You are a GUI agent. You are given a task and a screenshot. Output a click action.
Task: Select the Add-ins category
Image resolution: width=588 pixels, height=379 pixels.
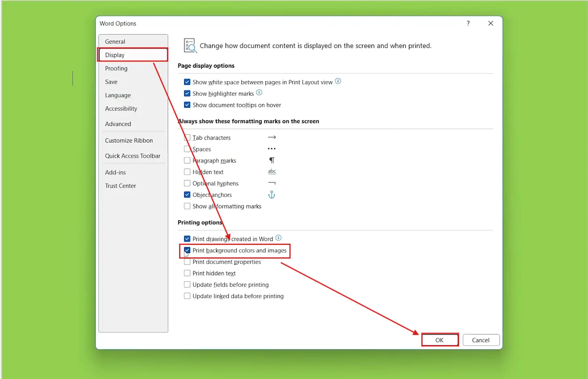[x=133, y=173]
